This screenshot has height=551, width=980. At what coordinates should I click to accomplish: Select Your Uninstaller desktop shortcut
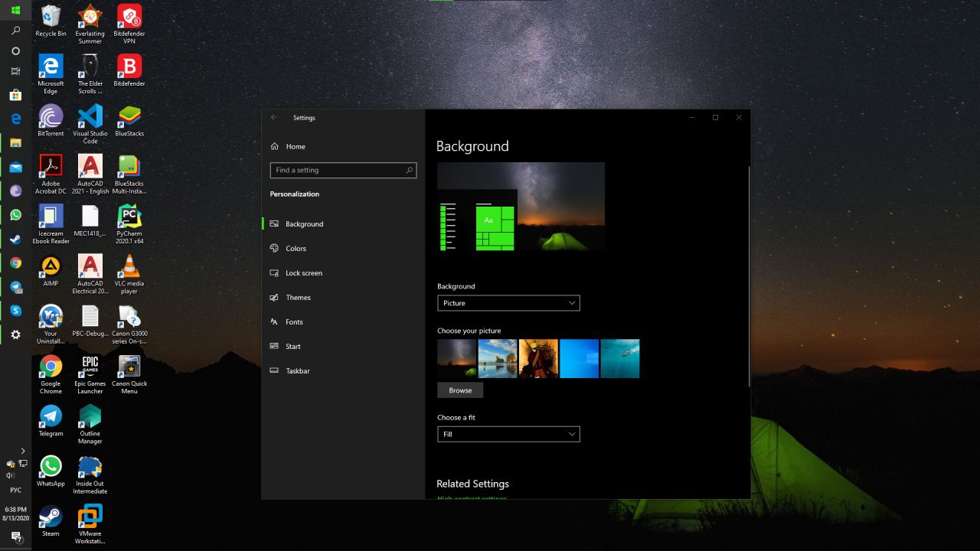(51, 324)
